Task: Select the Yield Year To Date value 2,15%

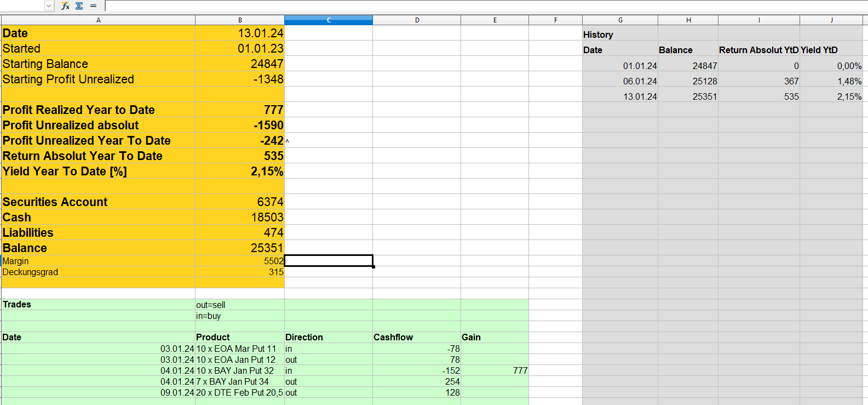Action: [240, 172]
